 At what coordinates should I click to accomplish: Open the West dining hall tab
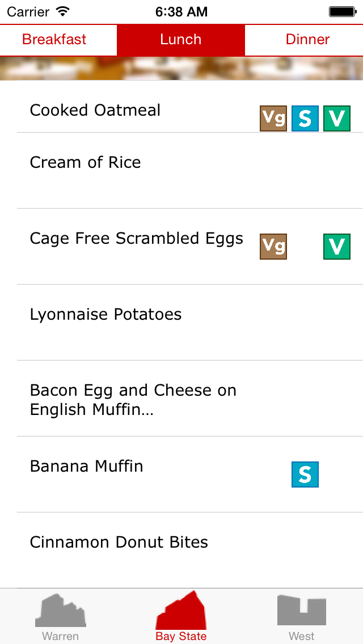coord(302,617)
